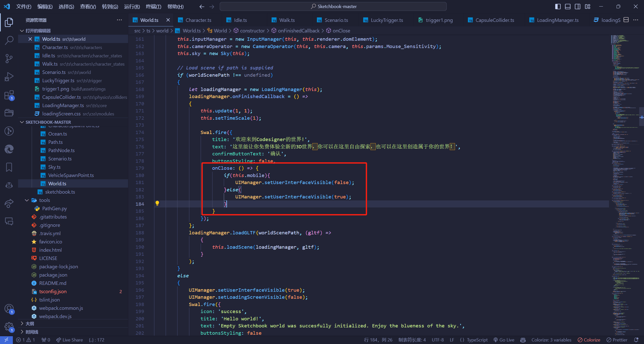The height and width of the screenshot is (344, 644).
Task: Collapse the tools folder
Action: point(73,200)
